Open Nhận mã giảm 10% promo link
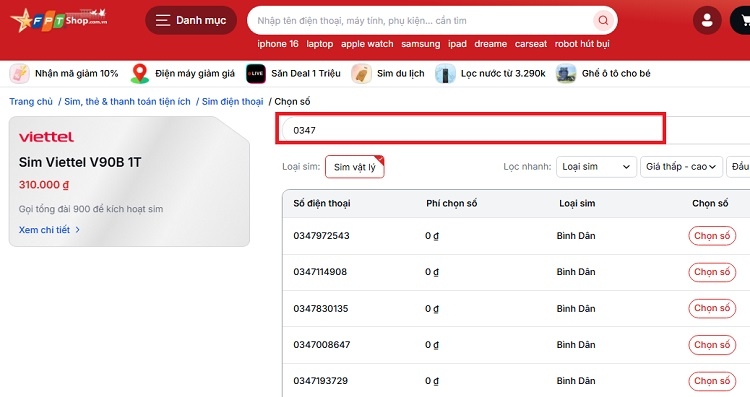The height and width of the screenshot is (397, 750). click(76, 74)
